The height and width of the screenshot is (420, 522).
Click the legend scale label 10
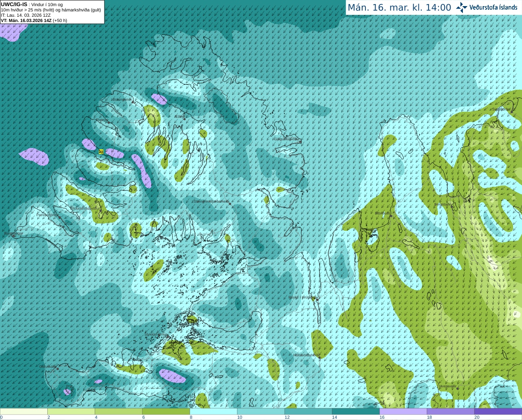pos(240,417)
